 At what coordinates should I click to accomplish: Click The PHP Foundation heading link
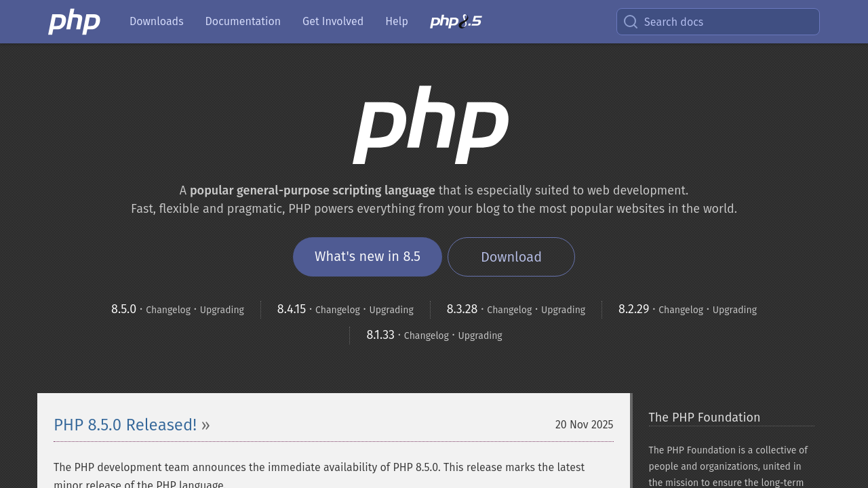pos(704,416)
